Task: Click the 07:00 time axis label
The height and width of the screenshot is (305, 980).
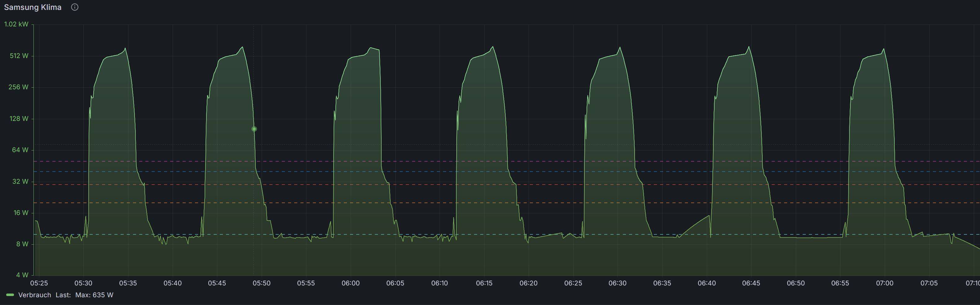Action: tap(885, 283)
